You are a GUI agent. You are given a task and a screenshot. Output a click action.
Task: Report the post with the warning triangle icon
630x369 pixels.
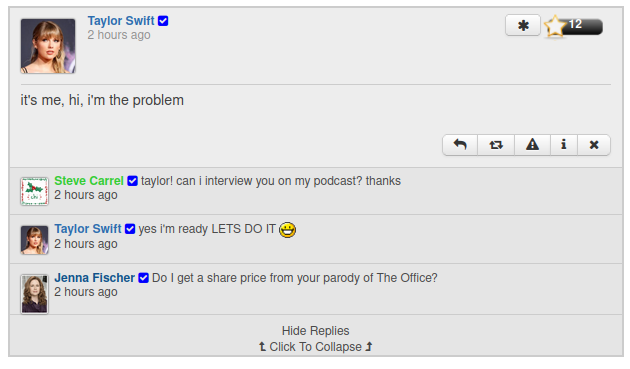coord(532,145)
